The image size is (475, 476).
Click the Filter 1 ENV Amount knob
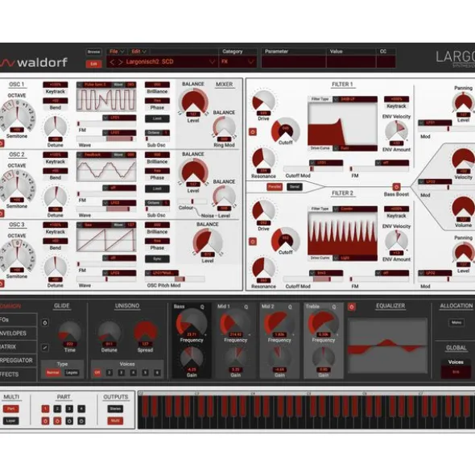pos(396,131)
